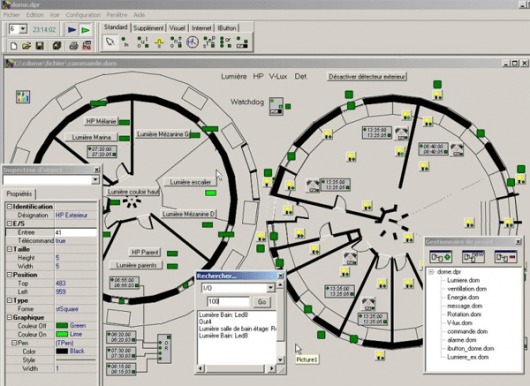530x386 pixels.
Task: Select the round clock component icon
Action: [x=192, y=42]
